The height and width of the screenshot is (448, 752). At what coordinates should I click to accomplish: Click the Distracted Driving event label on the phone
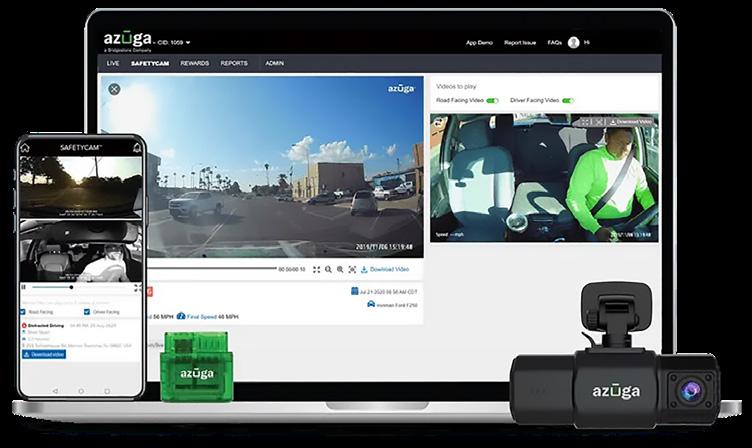(x=46, y=325)
